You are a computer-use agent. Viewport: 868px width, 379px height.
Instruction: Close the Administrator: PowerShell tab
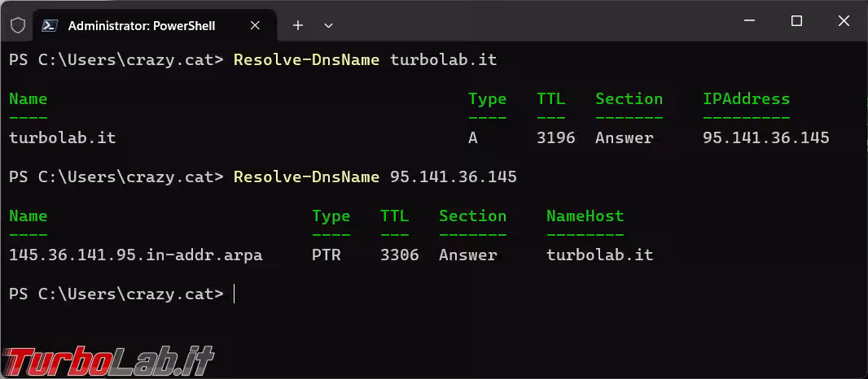pos(254,25)
